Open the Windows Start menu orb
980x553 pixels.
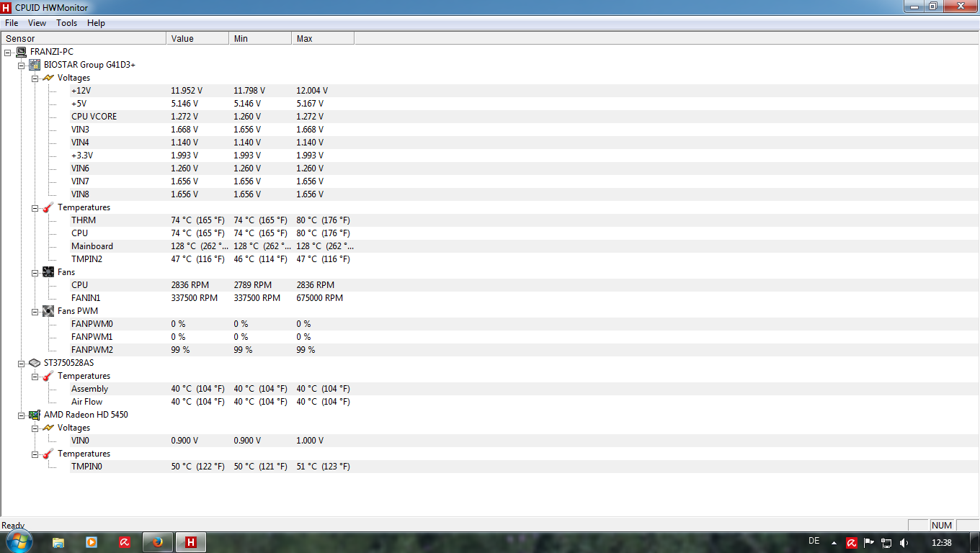tap(18, 541)
